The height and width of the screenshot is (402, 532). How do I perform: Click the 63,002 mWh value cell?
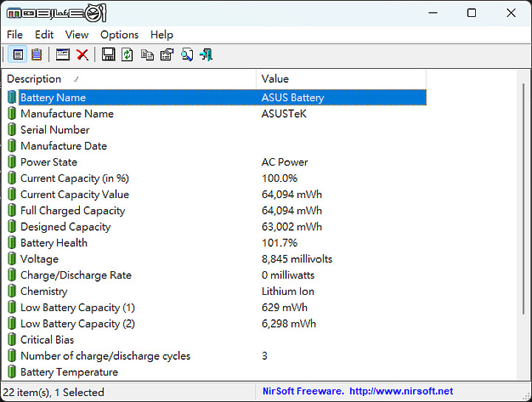tap(292, 227)
